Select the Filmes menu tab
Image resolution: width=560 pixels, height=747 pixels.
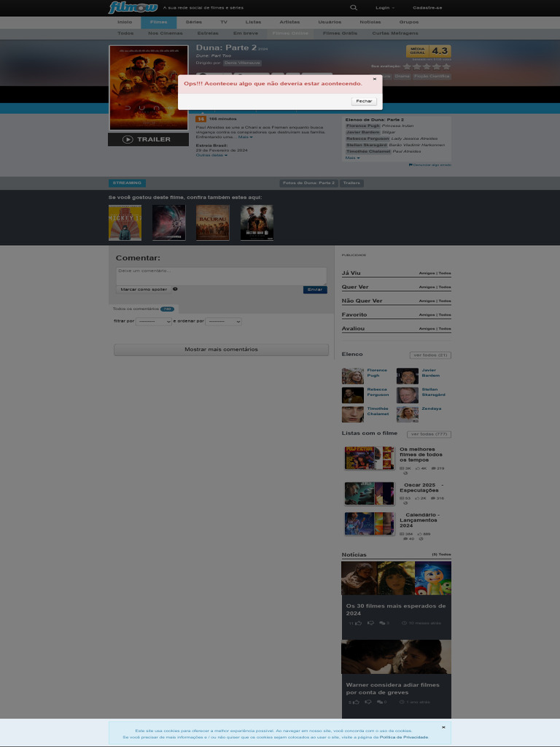click(x=158, y=23)
